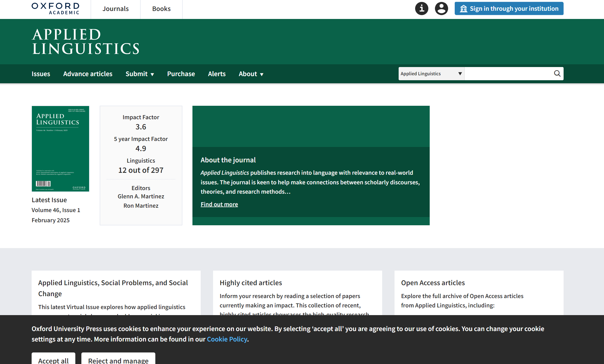Click the Applied Linguistics banner title
This screenshot has width=604, height=364.
point(86,42)
